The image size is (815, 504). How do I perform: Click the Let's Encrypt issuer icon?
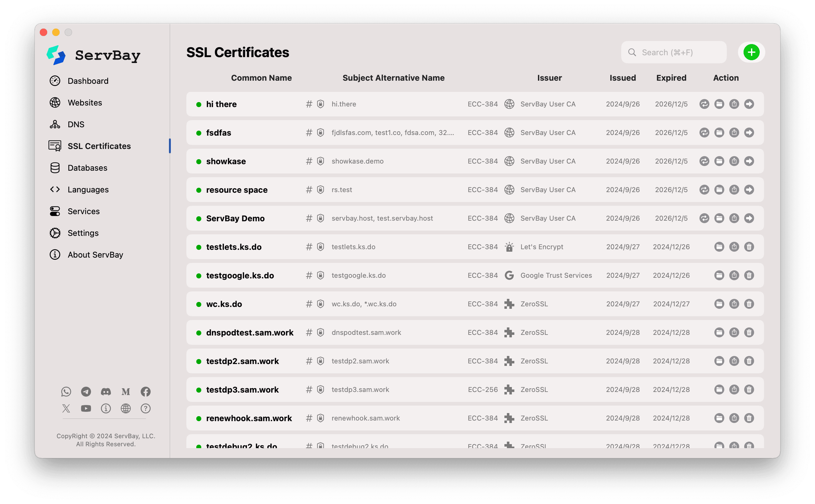509,247
